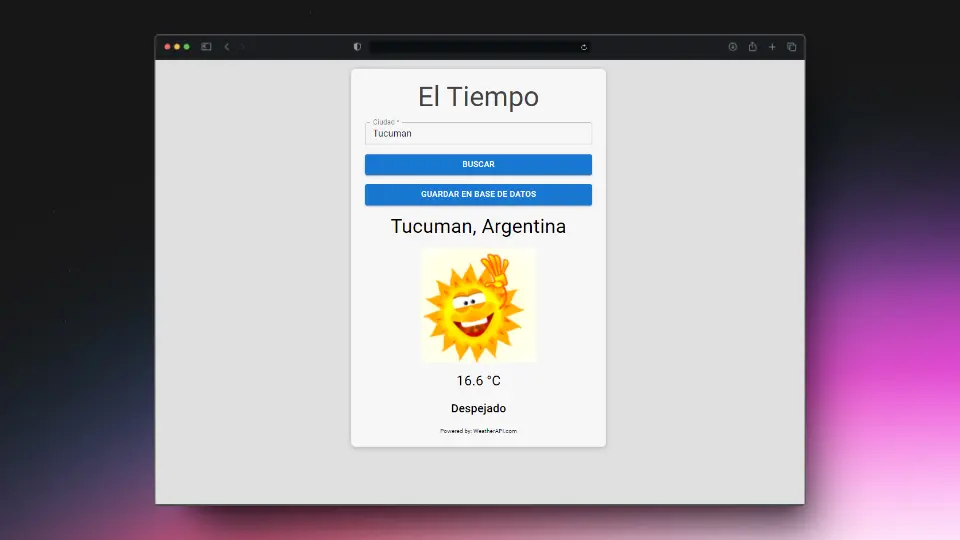Show the tab overview icon

click(792, 47)
